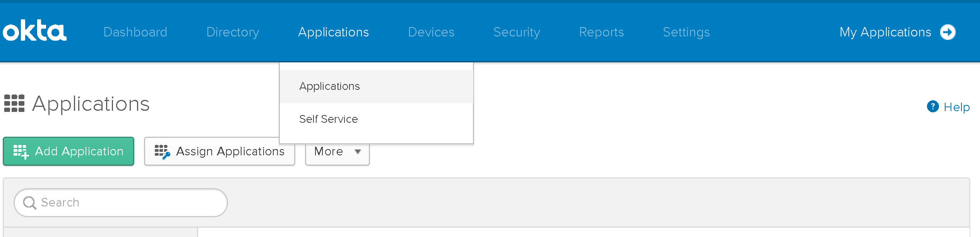This screenshot has height=237, width=980.
Task: Open the Directory menu
Action: coord(233,32)
